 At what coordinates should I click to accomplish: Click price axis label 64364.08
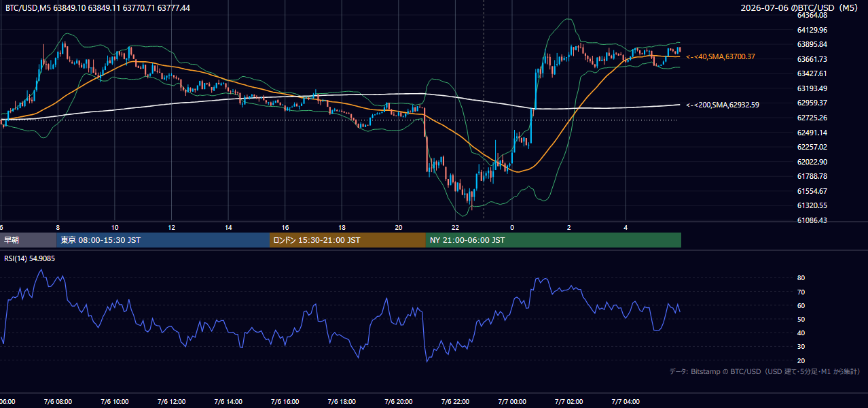point(812,15)
